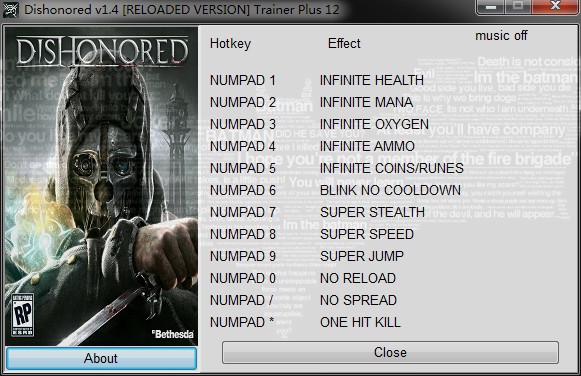Select the INFINITE MANA entry
This screenshot has width=581, height=376.
point(366,102)
